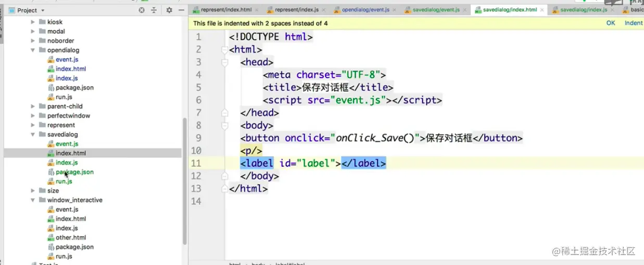Collapse the window_interactive folder

(33, 200)
